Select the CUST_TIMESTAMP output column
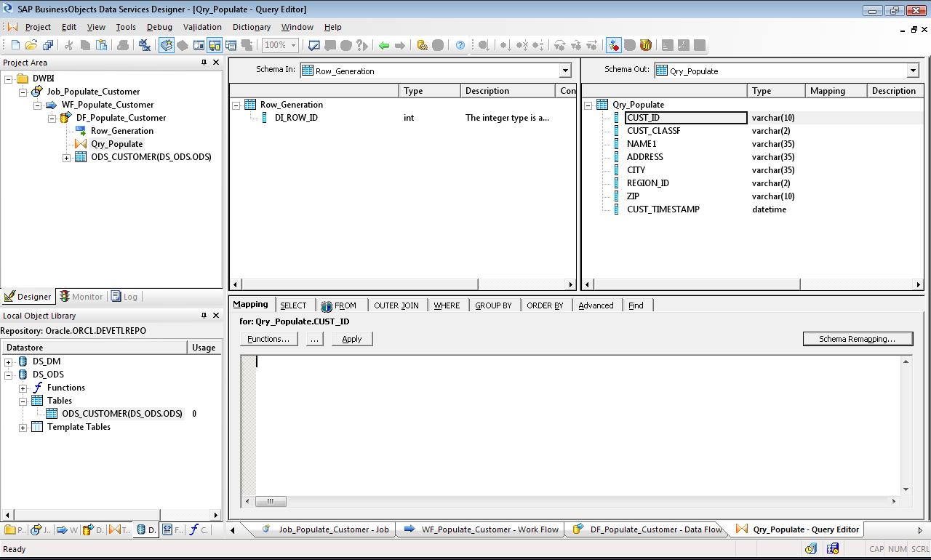This screenshot has height=560, width=931. [x=663, y=209]
